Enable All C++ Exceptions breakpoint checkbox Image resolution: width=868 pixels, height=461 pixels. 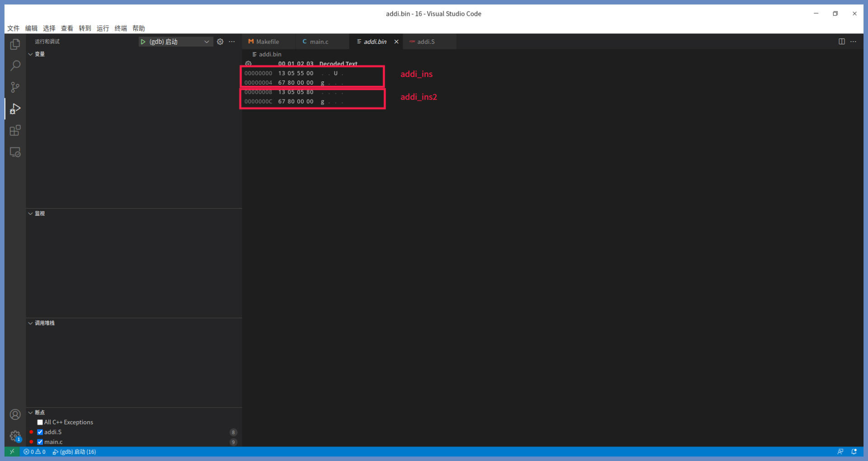[40, 423]
